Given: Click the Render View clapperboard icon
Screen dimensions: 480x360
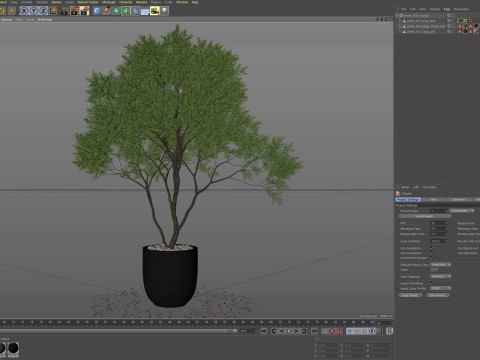Looking at the screenshot, I should point(65,11).
